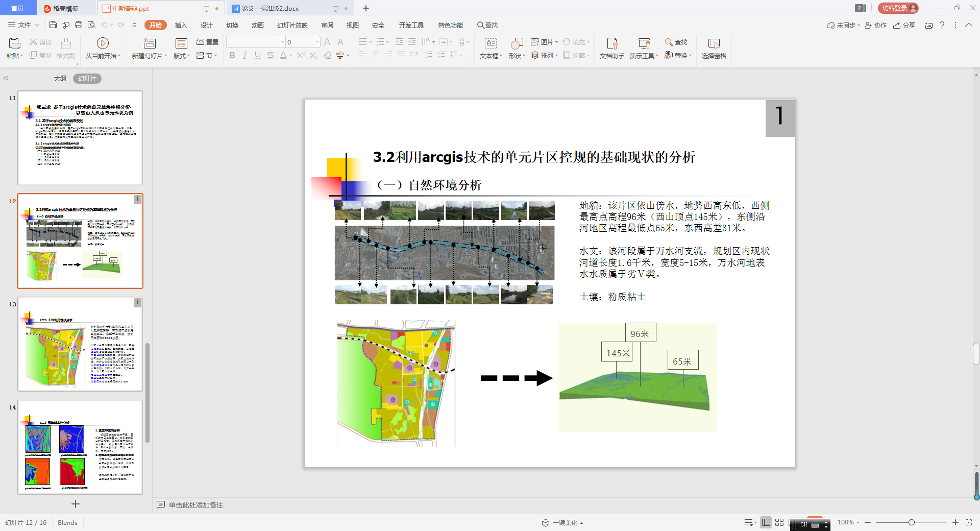
Task: Toggle Underline formatting
Action: click(258, 55)
